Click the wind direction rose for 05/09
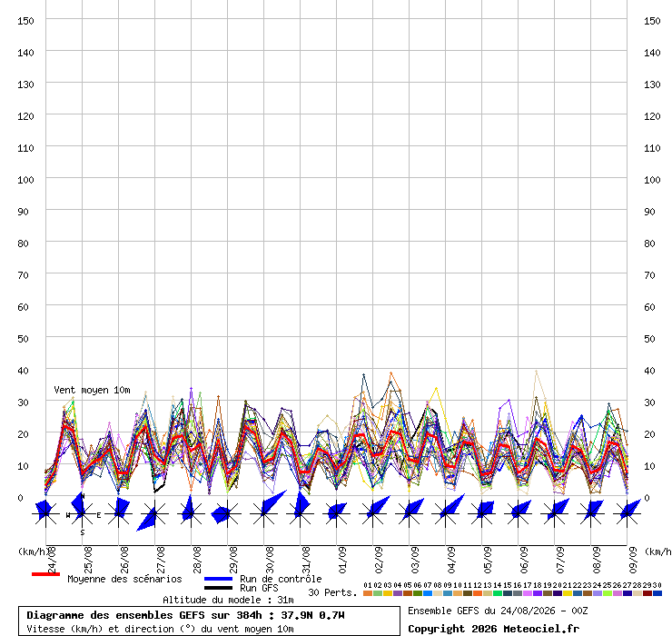The height and width of the screenshot is (636, 672). point(481,513)
